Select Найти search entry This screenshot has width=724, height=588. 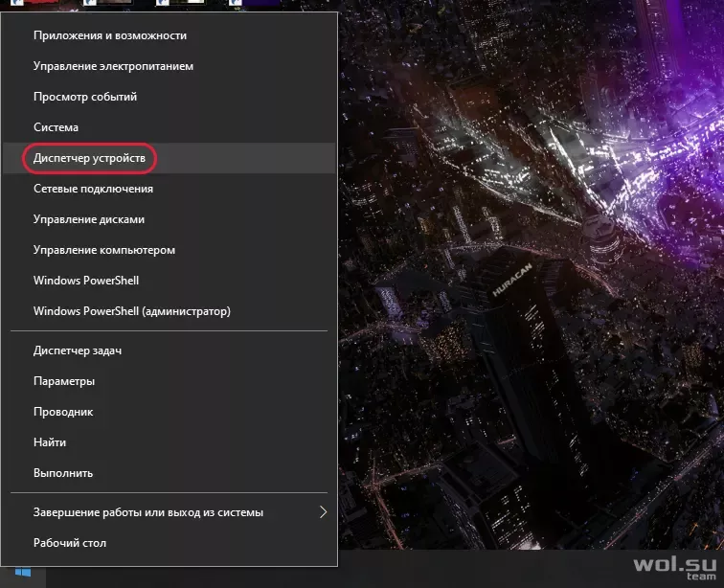point(169,442)
